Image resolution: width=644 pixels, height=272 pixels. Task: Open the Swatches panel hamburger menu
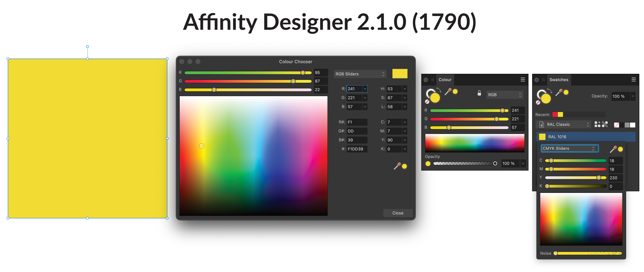click(x=633, y=79)
